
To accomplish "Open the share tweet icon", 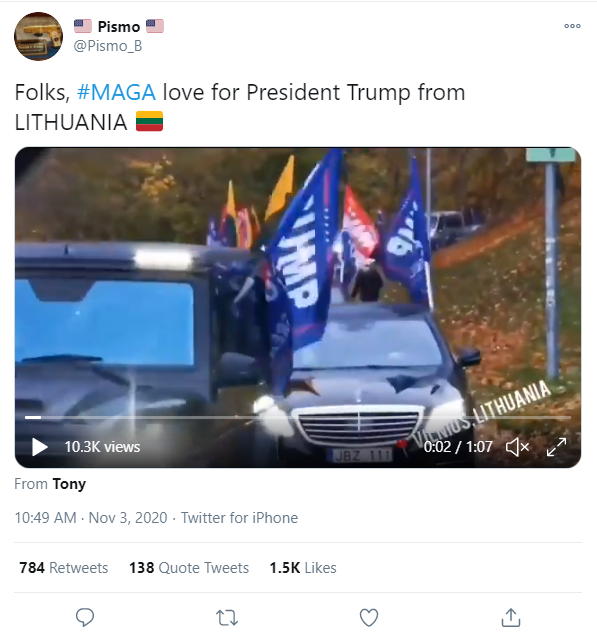I will (x=510, y=617).
